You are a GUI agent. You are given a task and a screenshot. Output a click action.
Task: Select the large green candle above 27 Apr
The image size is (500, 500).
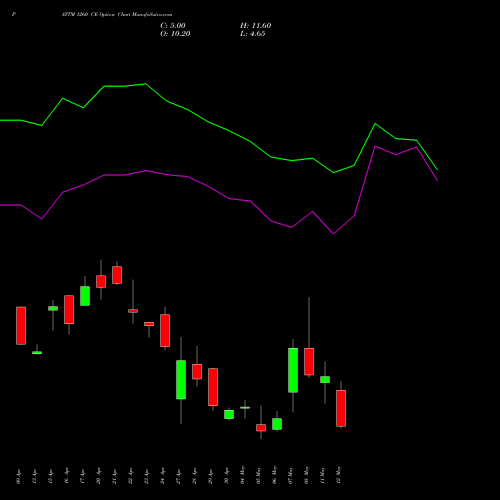(x=181, y=380)
